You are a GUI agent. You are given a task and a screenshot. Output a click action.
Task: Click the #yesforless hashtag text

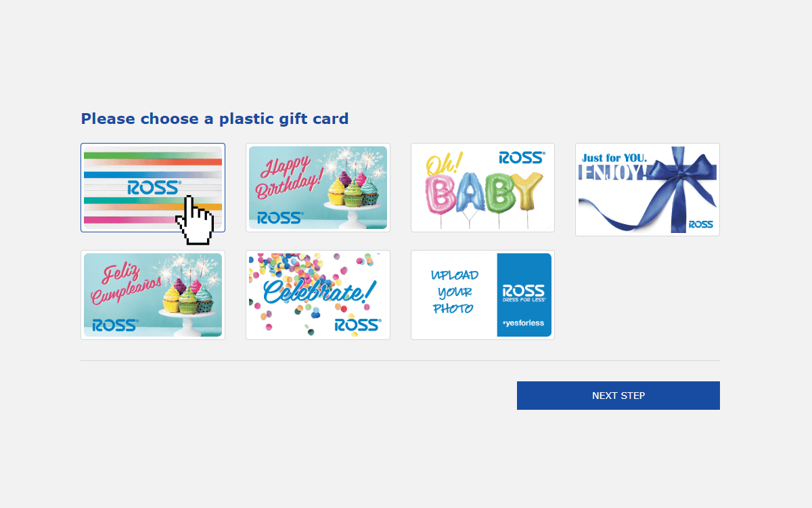[523, 323]
